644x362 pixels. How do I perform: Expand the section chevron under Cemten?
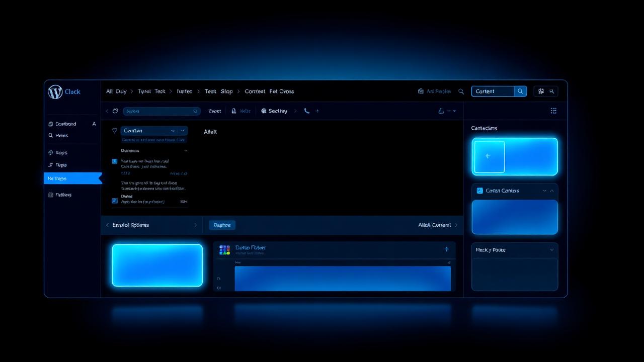point(186,150)
